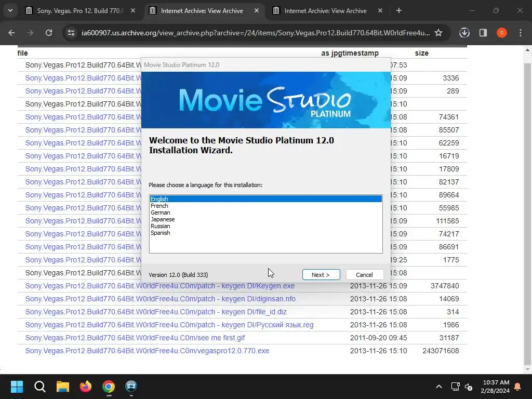Close the active Internet Archive tab
Screen dimensions: 532x399
tap(257, 10)
